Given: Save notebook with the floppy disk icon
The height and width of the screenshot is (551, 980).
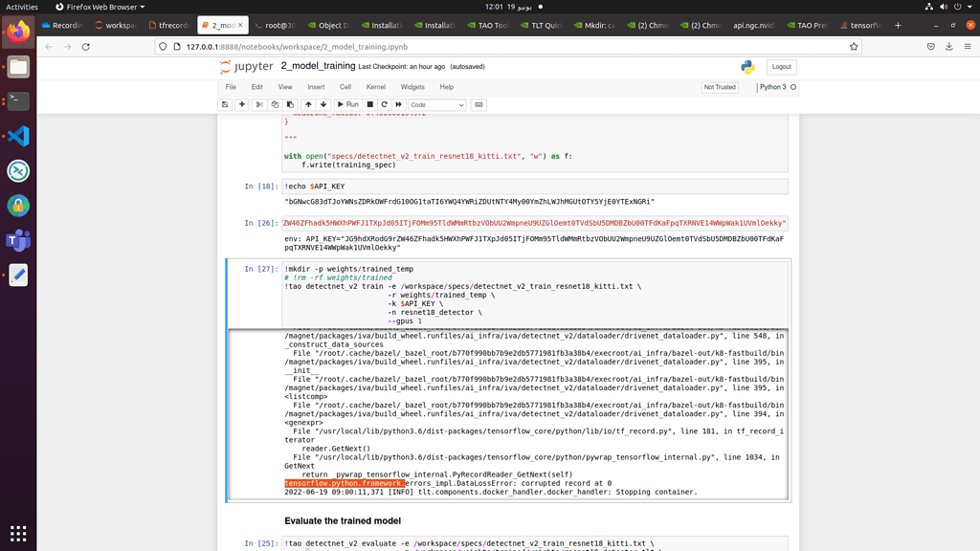Looking at the screenshot, I should [225, 104].
